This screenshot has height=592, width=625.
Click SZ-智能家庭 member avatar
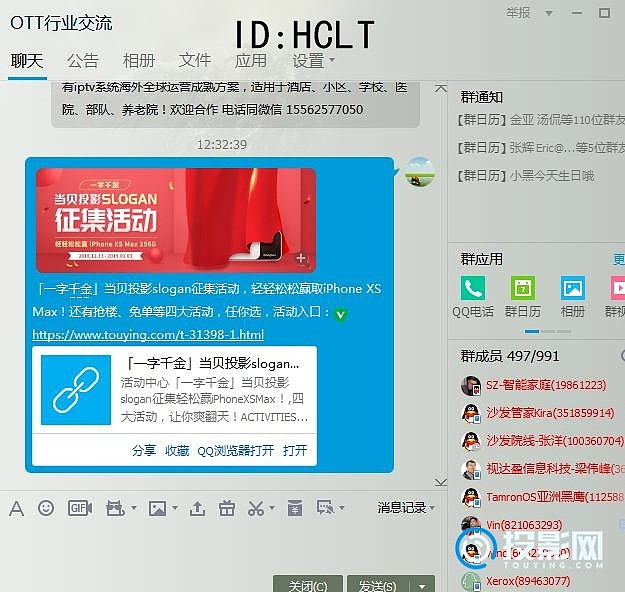[471, 385]
